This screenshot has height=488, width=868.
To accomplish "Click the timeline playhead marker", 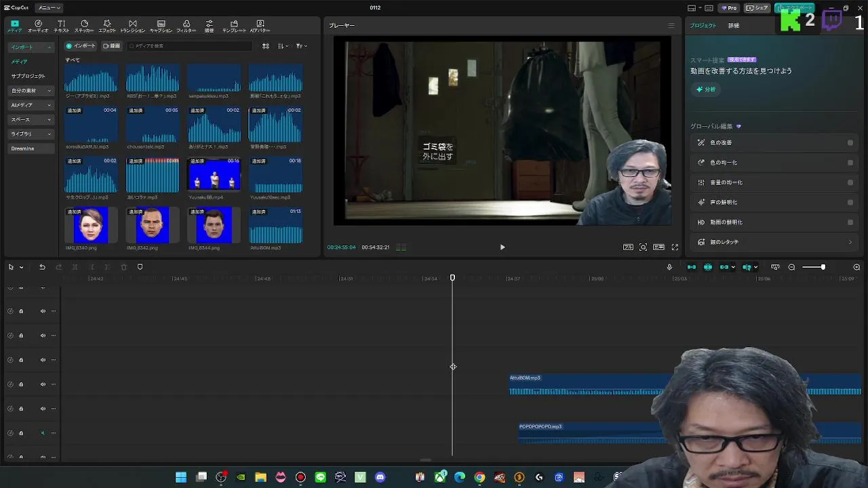I will tap(452, 278).
